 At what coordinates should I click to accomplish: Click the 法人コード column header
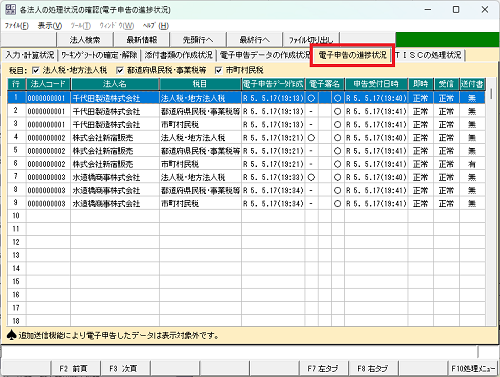pos(48,84)
